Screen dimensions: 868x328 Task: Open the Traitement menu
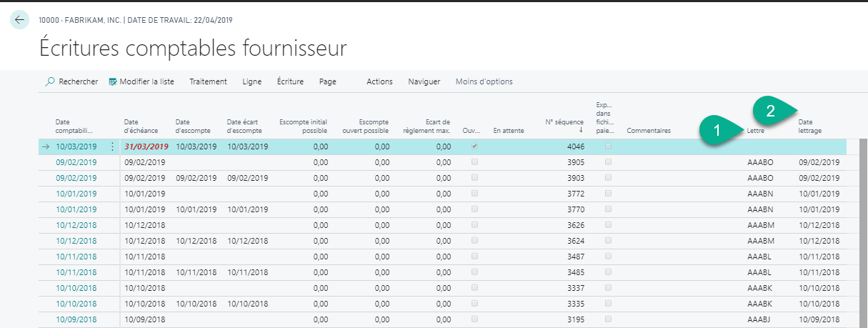208,81
